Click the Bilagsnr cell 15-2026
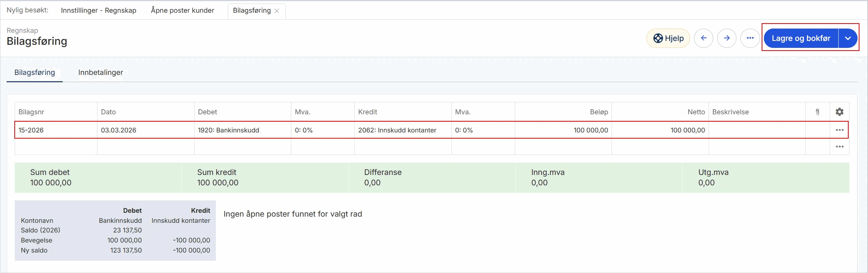The height and width of the screenshot is (273, 868). (56, 130)
